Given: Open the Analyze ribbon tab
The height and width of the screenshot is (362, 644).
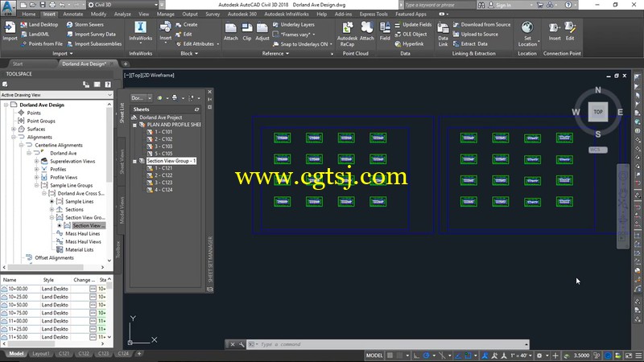Looking at the screenshot, I should tap(122, 14).
